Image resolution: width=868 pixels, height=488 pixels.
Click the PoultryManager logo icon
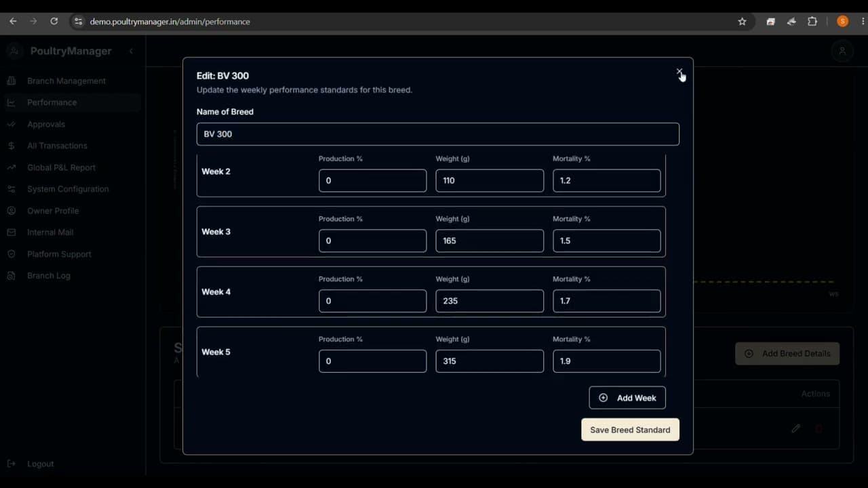click(x=14, y=51)
